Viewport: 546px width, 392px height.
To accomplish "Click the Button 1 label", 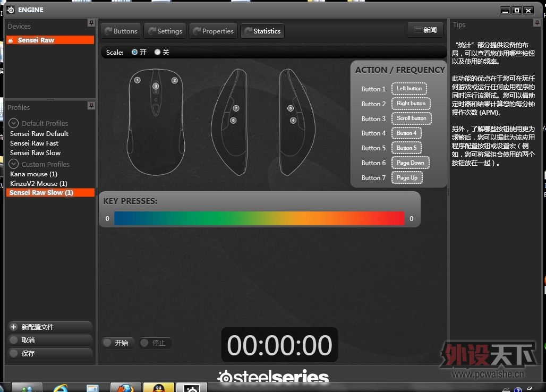I will [373, 89].
